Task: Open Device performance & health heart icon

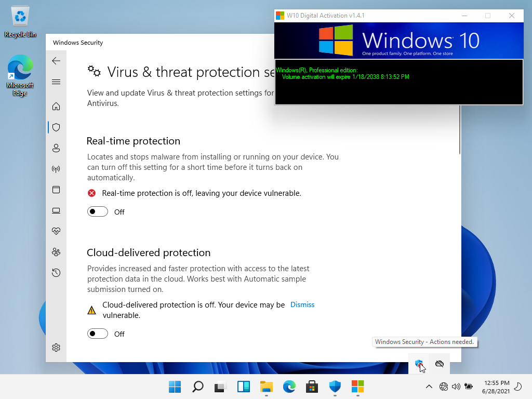Action: (56, 231)
